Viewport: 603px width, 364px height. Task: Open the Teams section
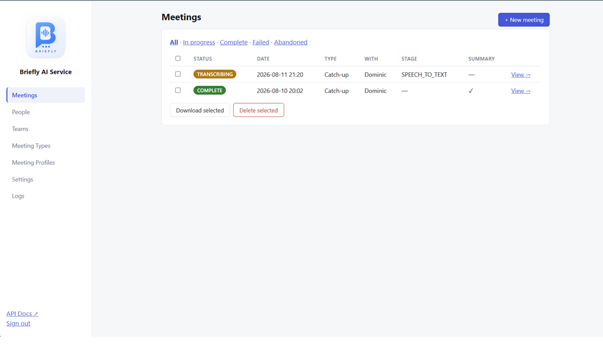[20, 129]
